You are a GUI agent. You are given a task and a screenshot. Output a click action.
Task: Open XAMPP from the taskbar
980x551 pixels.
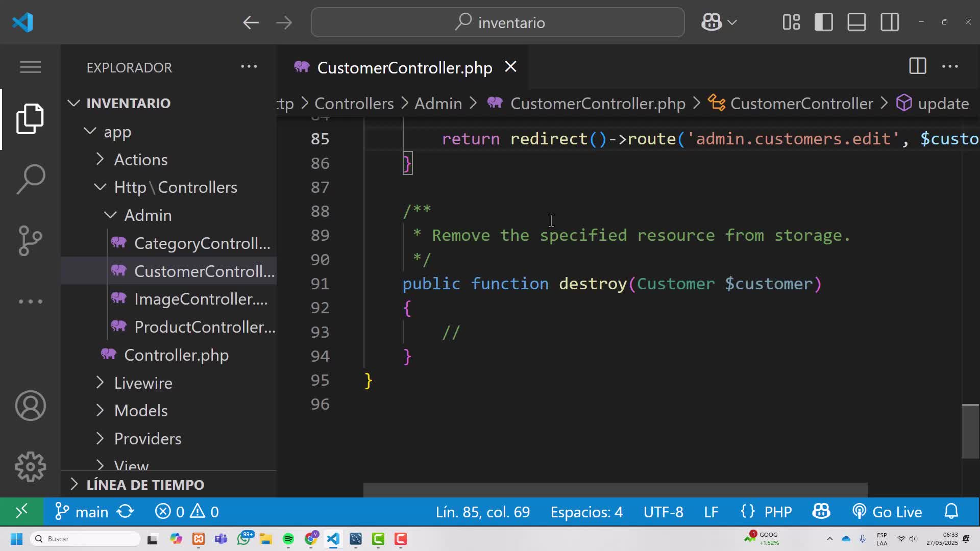tap(199, 539)
